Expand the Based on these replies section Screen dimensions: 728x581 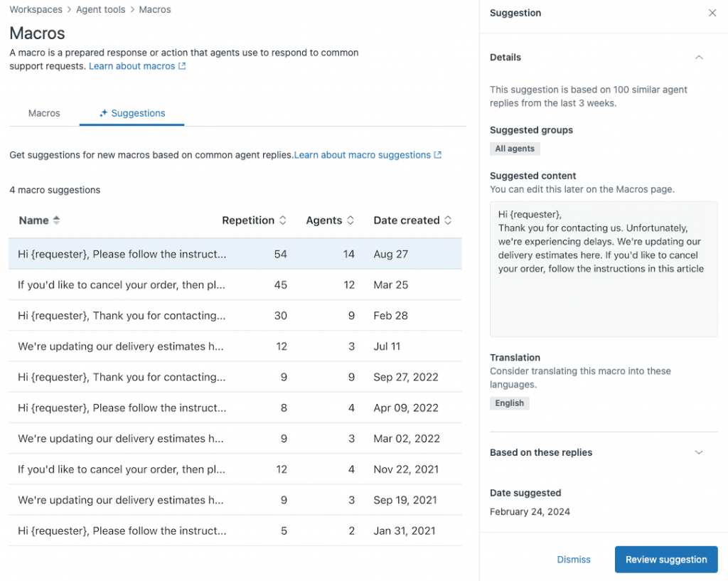point(699,453)
